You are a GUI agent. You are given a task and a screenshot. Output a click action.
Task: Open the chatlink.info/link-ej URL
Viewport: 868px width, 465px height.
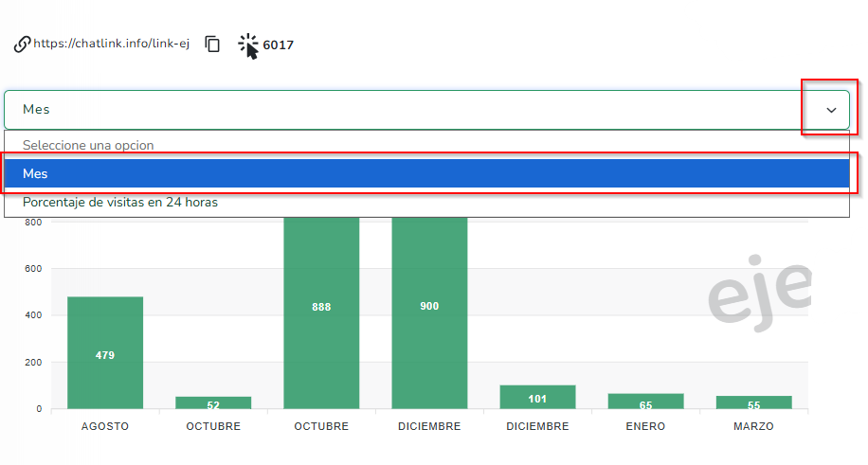[112, 45]
